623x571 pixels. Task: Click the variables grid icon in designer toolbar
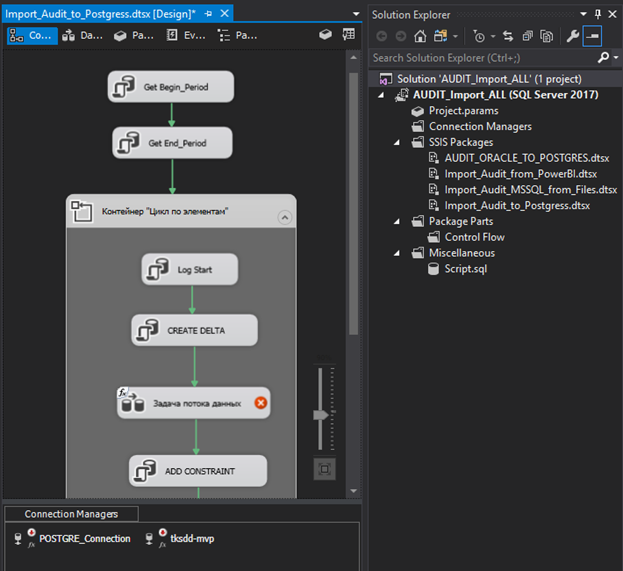point(349,34)
